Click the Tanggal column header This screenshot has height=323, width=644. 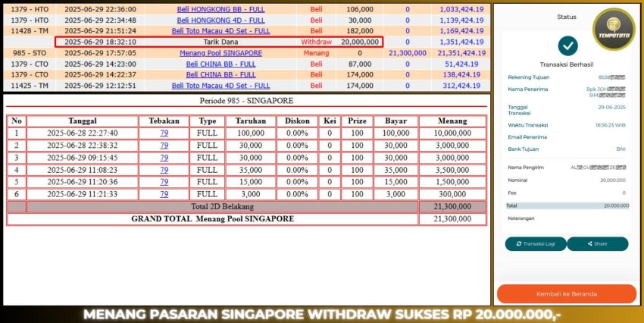[x=83, y=121]
